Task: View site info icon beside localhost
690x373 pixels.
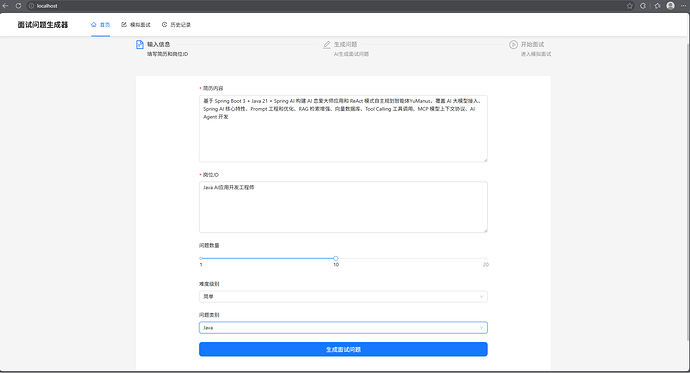Action: [31, 6]
